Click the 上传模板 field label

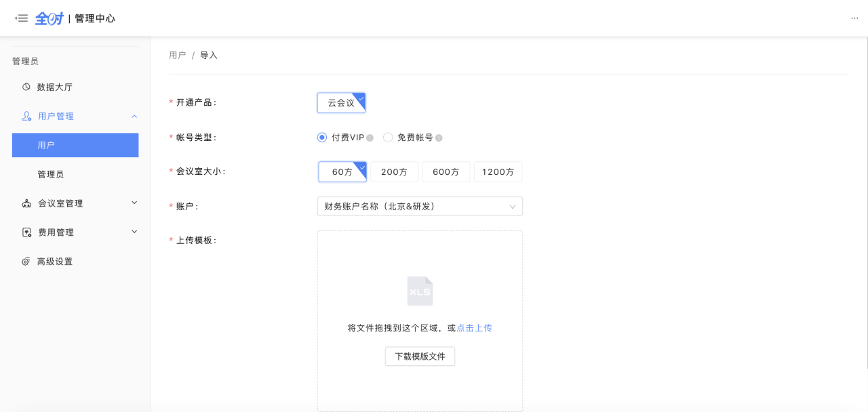(x=196, y=240)
